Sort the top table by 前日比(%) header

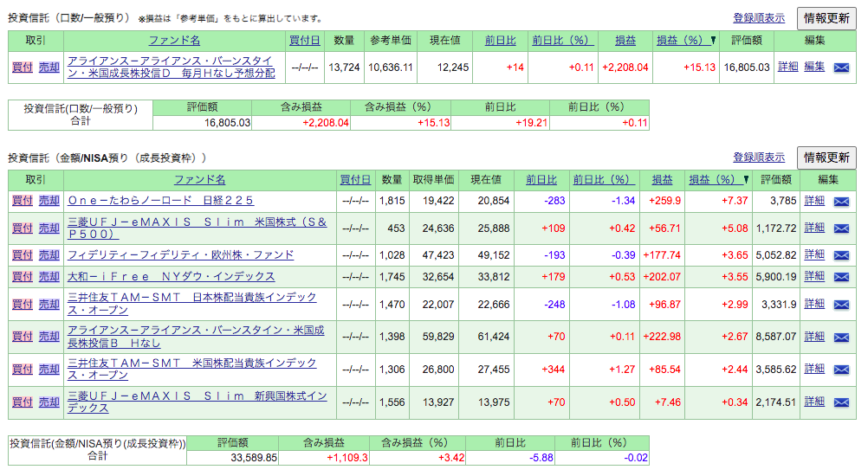pos(562,41)
